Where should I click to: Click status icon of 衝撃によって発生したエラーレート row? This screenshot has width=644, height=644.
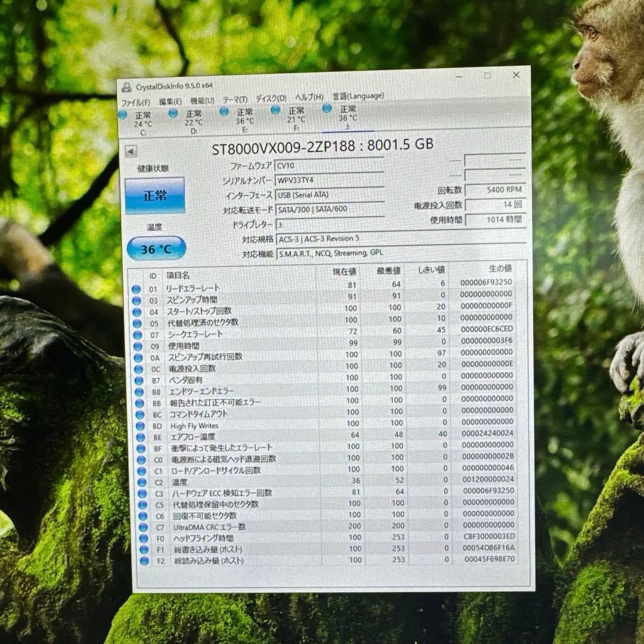[141, 448]
